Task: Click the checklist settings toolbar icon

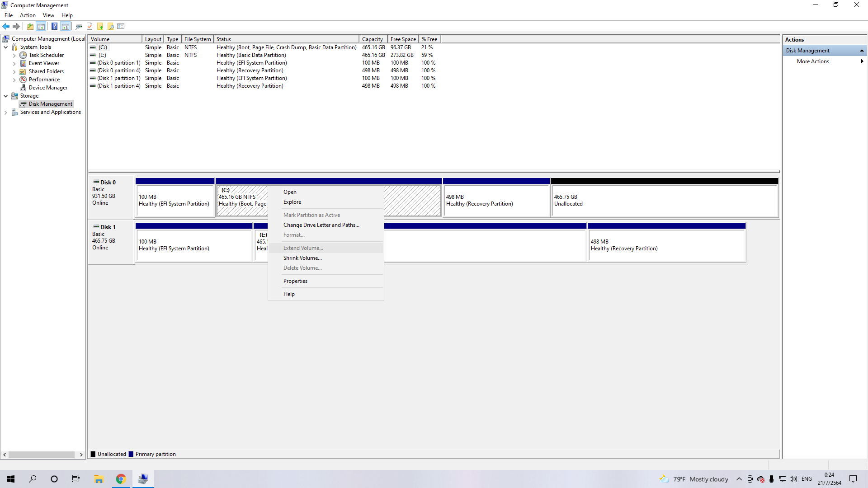Action: 121,26
